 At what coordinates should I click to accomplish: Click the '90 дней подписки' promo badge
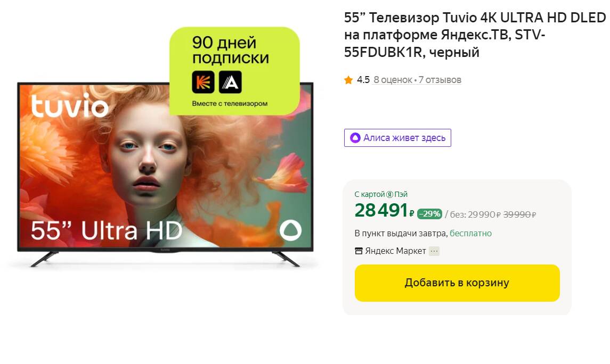tap(234, 71)
